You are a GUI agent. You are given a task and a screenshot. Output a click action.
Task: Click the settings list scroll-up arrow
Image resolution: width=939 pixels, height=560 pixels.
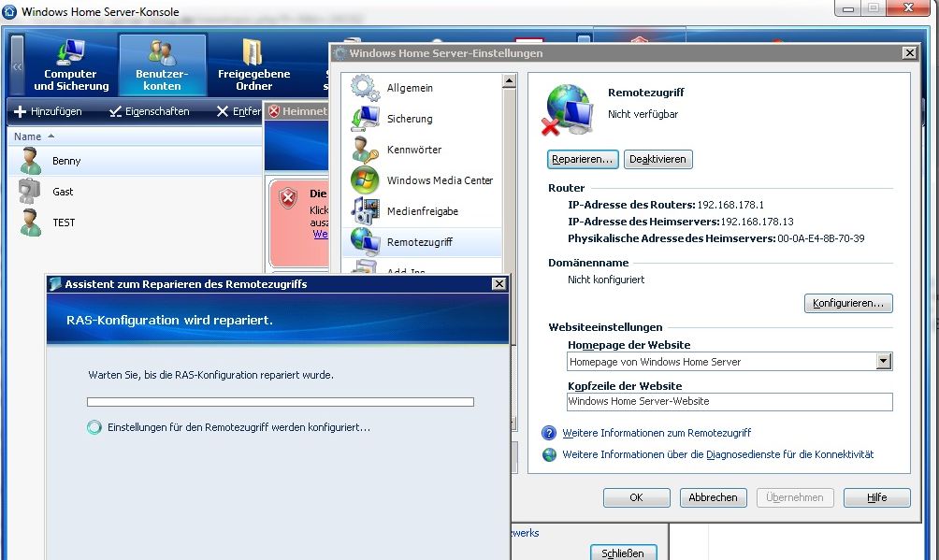(x=509, y=80)
